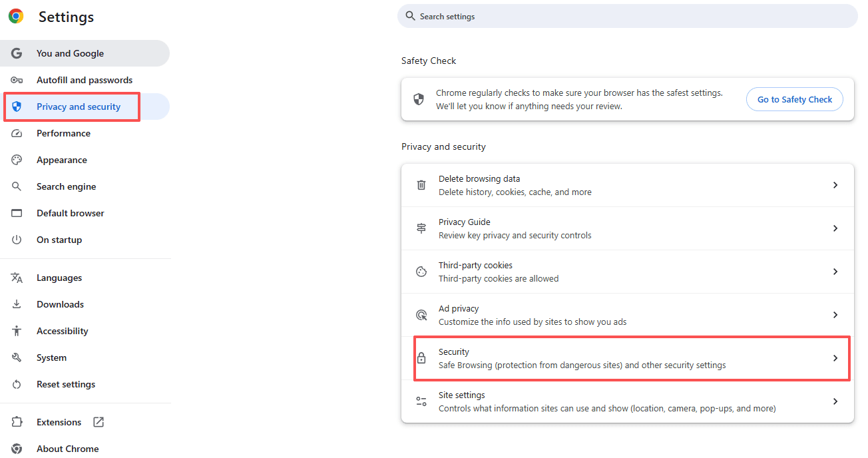This screenshot has width=868, height=458.
Task: Open the Languages settings section
Action: point(85,278)
